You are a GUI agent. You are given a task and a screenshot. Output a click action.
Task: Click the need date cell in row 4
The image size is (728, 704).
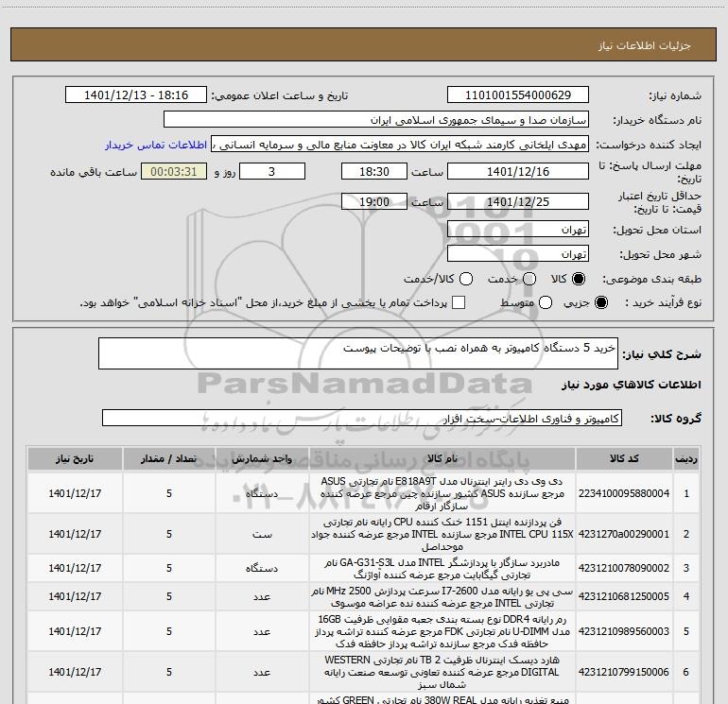pos(75,597)
